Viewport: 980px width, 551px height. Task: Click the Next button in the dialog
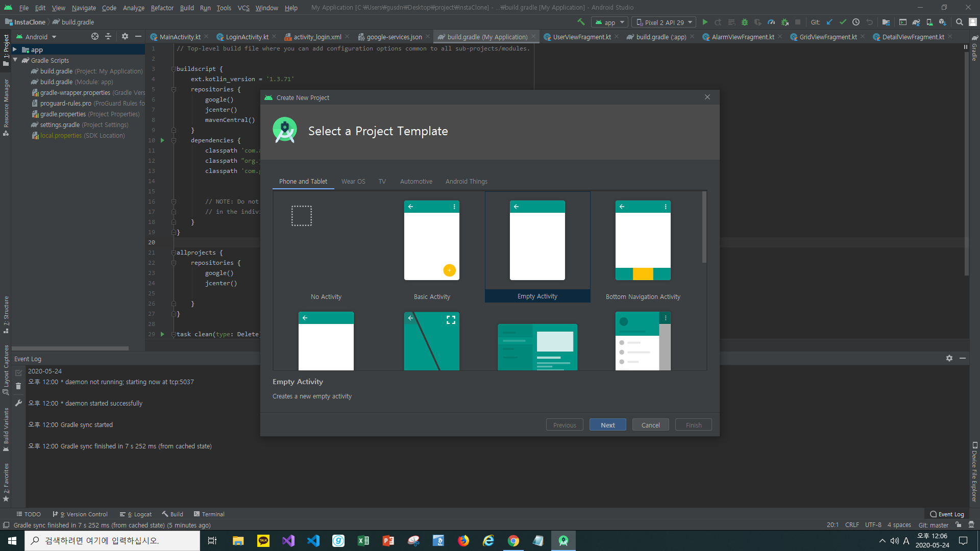[607, 425]
